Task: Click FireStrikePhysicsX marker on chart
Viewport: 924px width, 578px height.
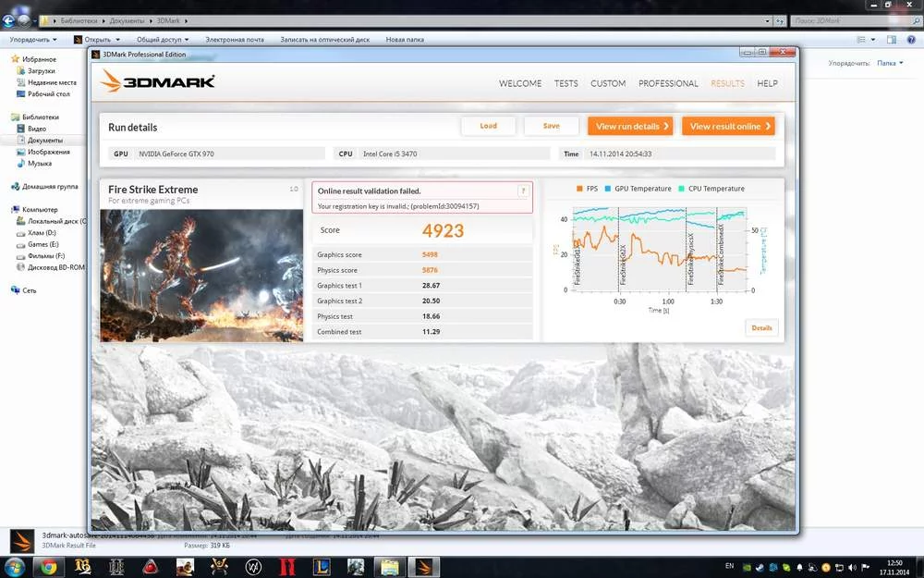Action: (690, 260)
